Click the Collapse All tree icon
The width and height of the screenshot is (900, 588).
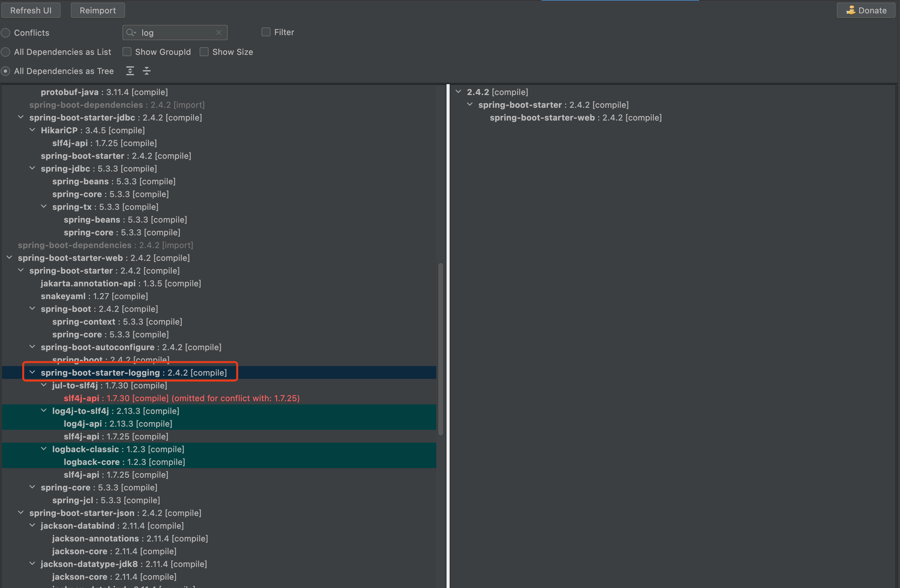[147, 71]
